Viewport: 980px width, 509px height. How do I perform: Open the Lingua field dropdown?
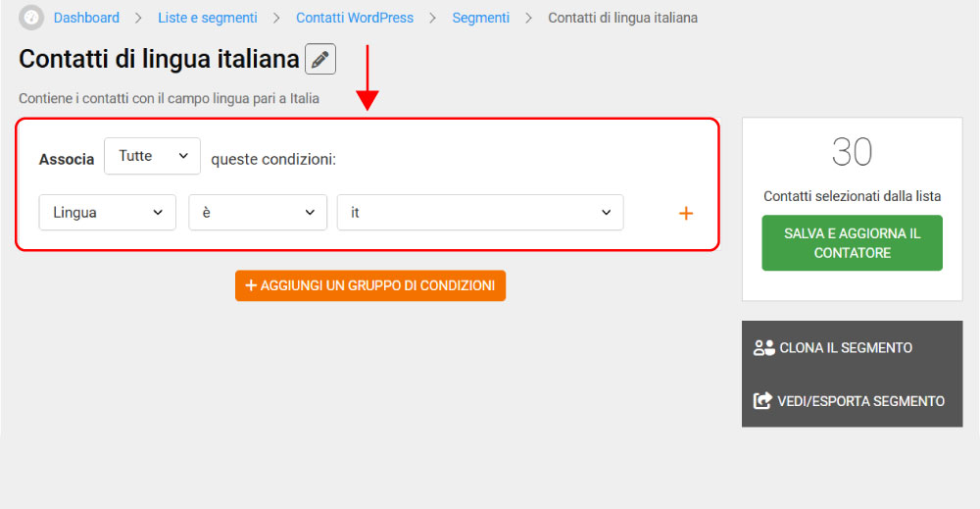point(108,213)
